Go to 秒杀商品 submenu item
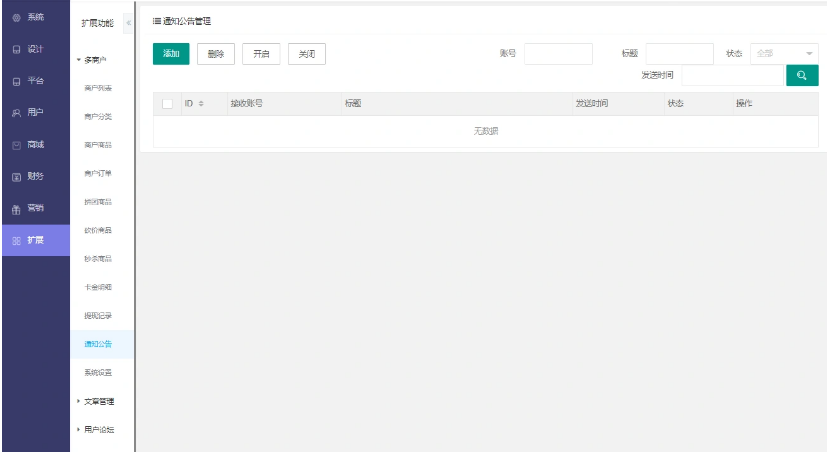The image size is (827, 452). 98,259
